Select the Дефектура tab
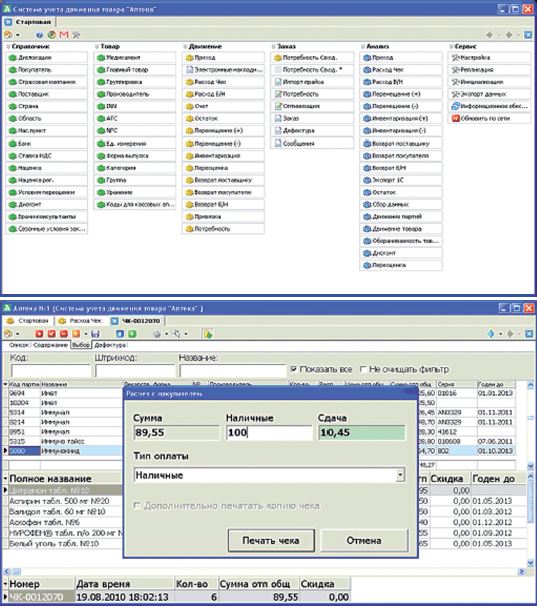The image size is (537, 606). pos(110,345)
